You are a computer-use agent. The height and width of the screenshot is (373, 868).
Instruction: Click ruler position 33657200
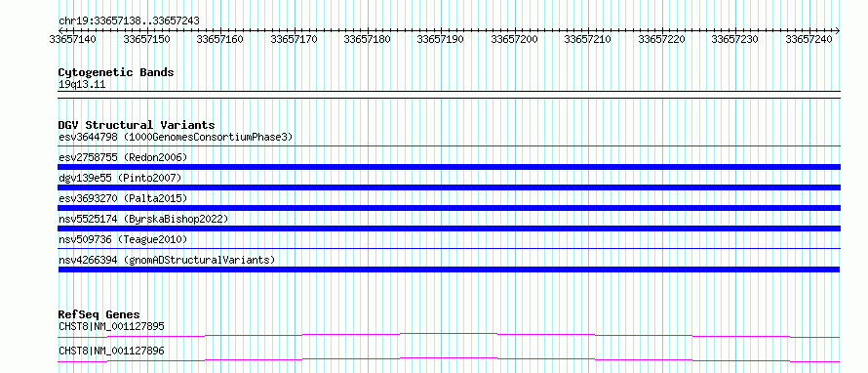[x=515, y=39]
